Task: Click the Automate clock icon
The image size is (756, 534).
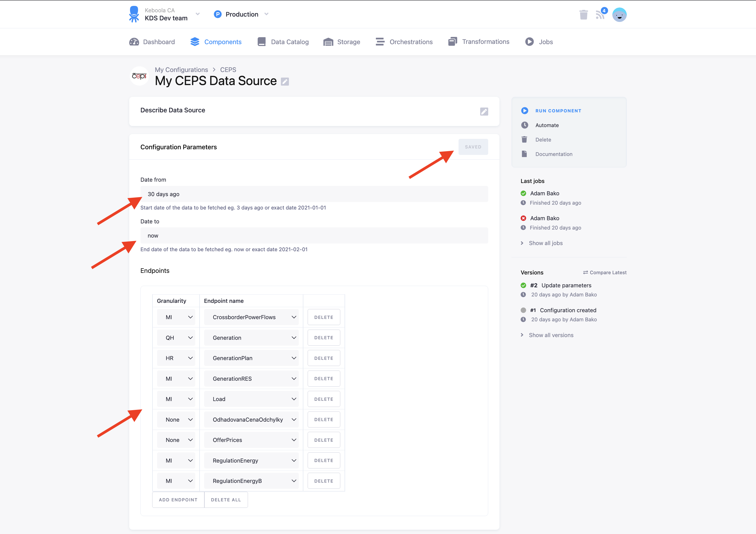Action: [525, 125]
